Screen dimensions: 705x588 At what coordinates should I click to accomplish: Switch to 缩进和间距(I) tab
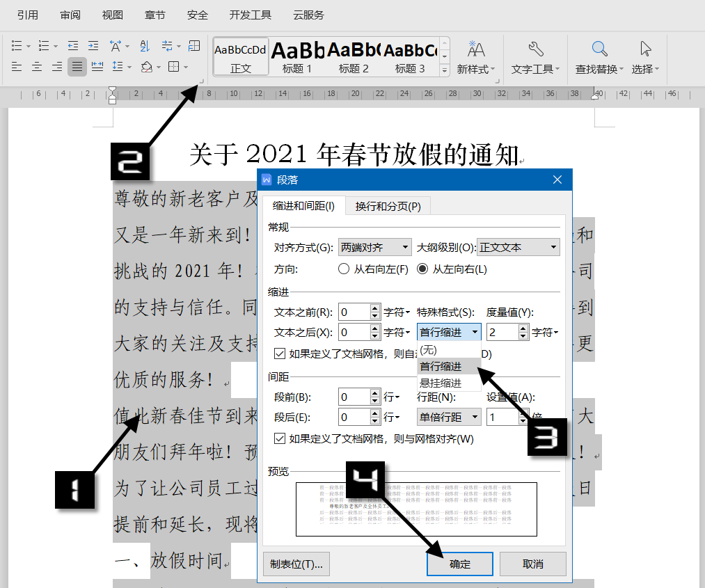click(x=303, y=206)
